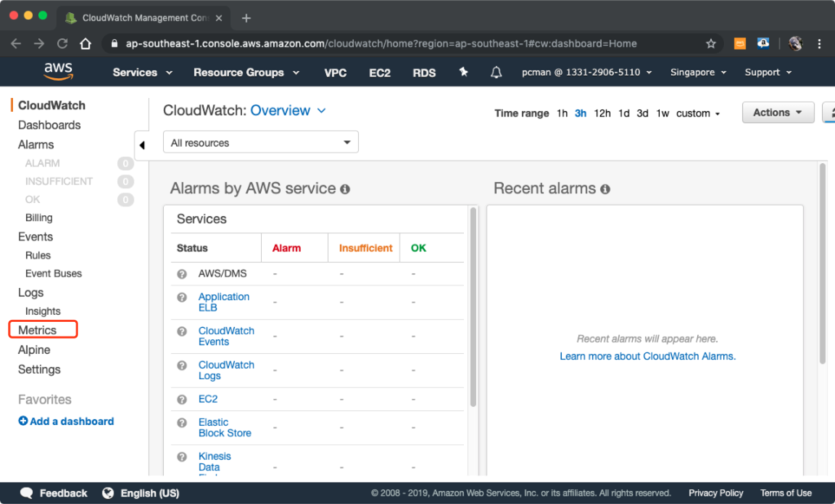Collapse the sidebar with the arrow handle
835x504 pixels.
[142, 145]
